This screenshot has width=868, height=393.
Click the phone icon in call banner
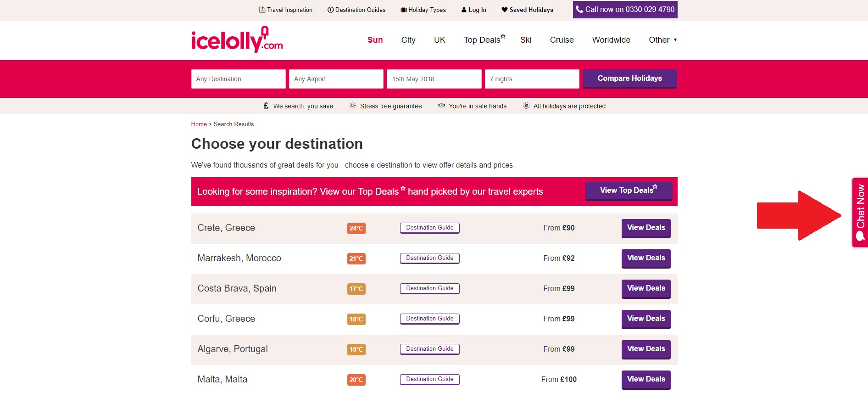click(x=579, y=9)
